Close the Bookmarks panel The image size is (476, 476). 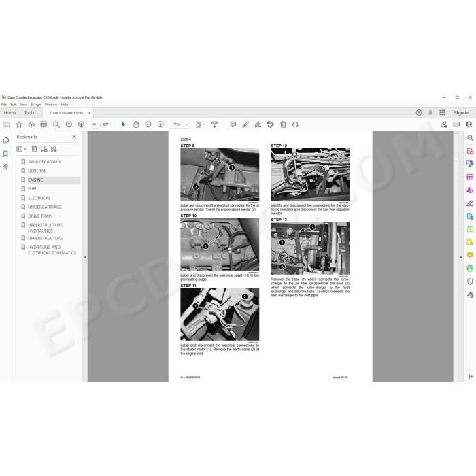coord(74,137)
